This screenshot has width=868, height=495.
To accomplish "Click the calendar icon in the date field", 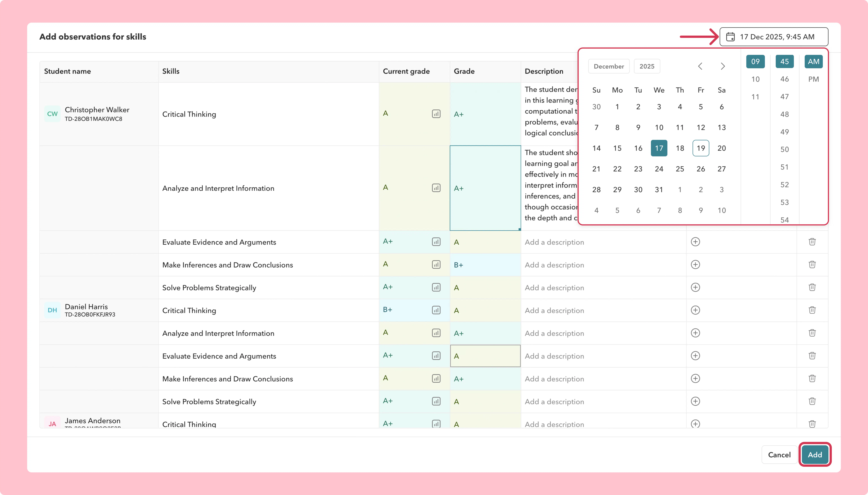I will (730, 37).
